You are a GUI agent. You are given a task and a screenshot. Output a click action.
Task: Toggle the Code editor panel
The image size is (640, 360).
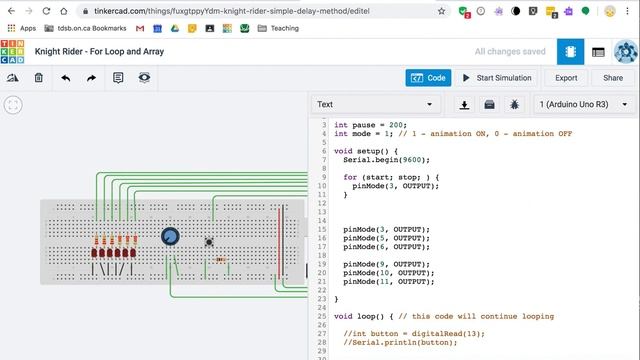[428, 78]
